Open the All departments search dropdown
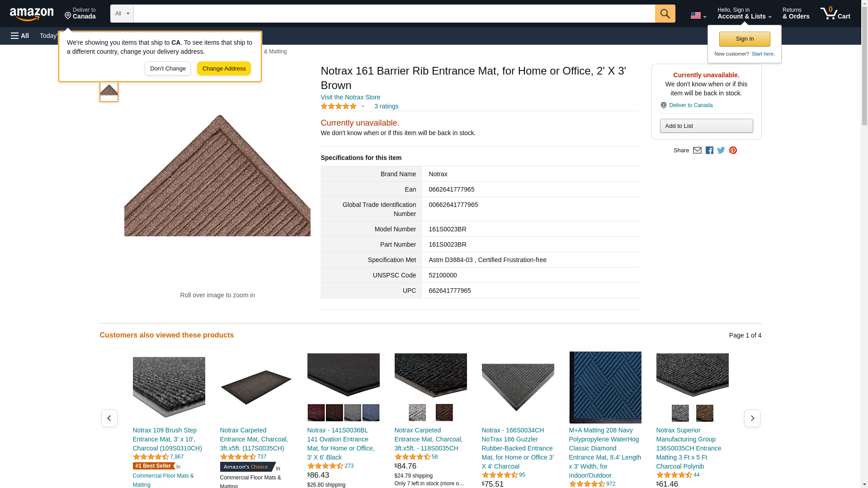The width and height of the screenshot is (868, 488). [122, 14]
